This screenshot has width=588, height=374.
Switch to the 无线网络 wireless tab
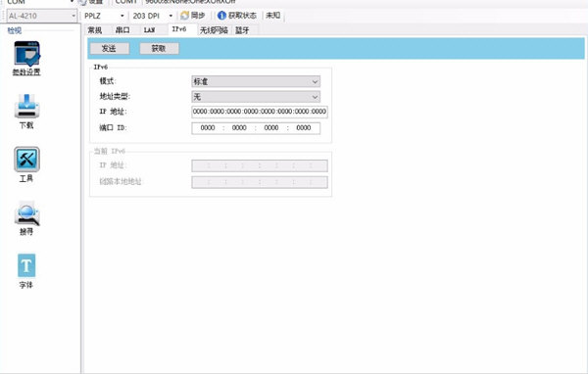pyautogui.click(x=214, y=30)
